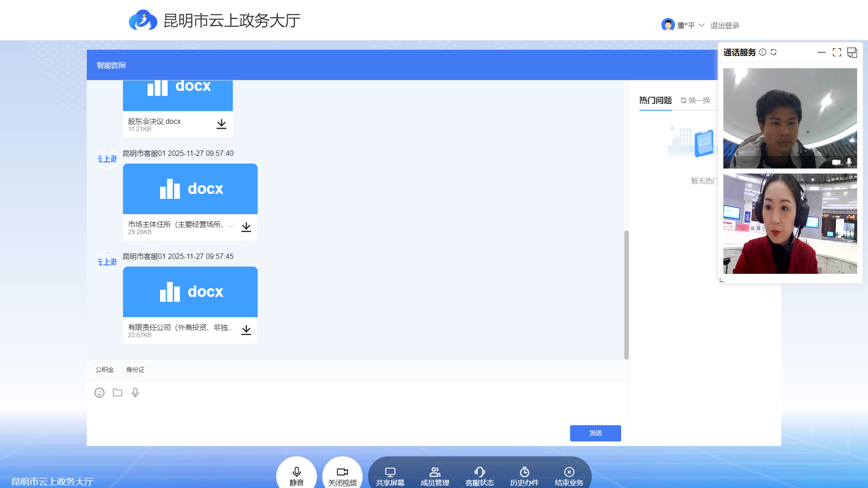Image resolution: width=868 pixels, height=488 pixels.
Task: Toggle 静音 mute microphone button
Action: click(297, 476)
